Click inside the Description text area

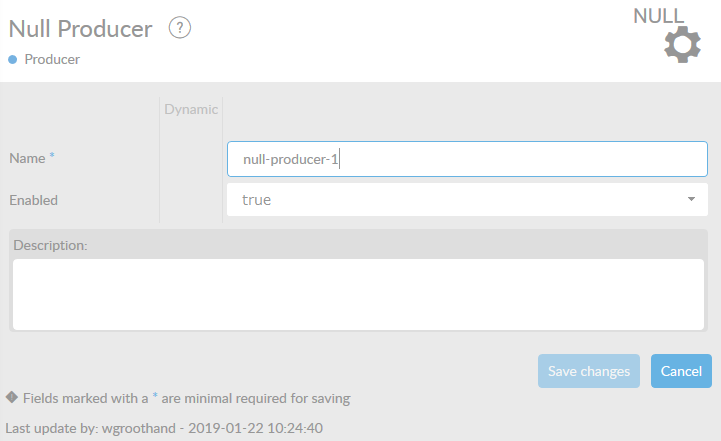coord(358,294)
